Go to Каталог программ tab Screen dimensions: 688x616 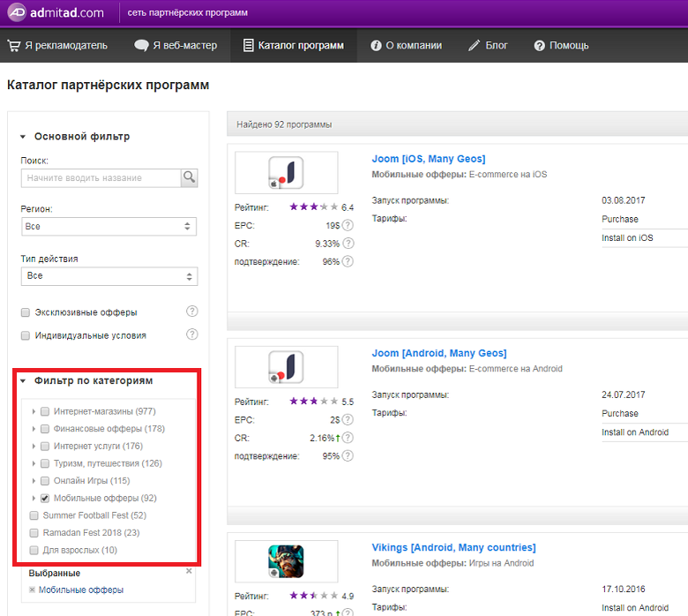[x=294, y=45]
